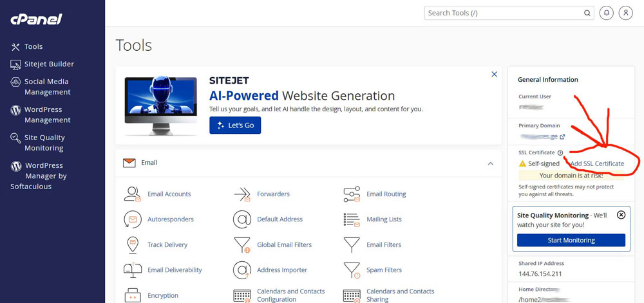Click the Email section envelope icon
644x303 pixels.
pyautogui.click(x=129, y=163)
